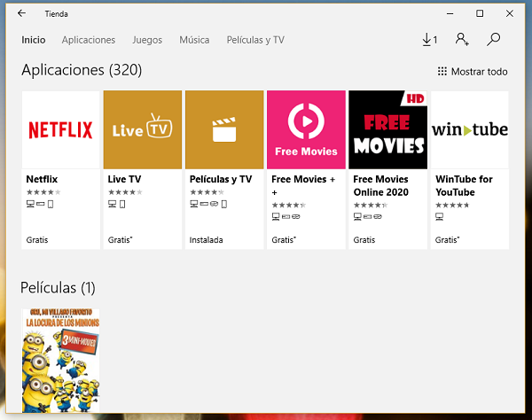Go back with the arrow button

21,13
